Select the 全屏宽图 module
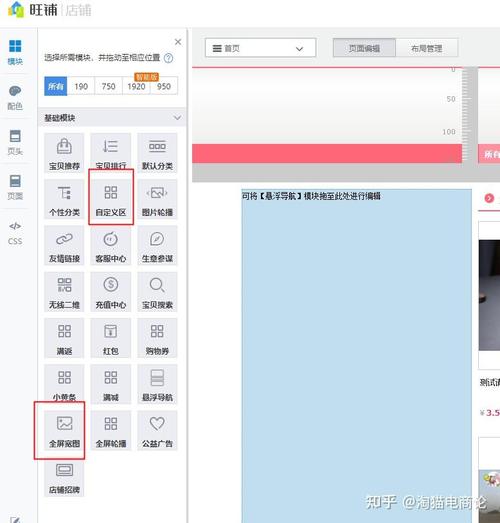Image resolution: width=500 pixels, height=523 pixels. [64, 431]
